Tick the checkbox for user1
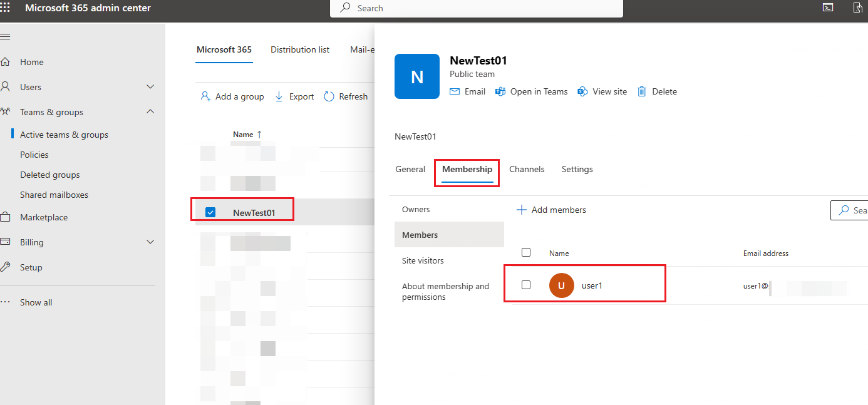868x405 pixels. click(x=526, y=285)
